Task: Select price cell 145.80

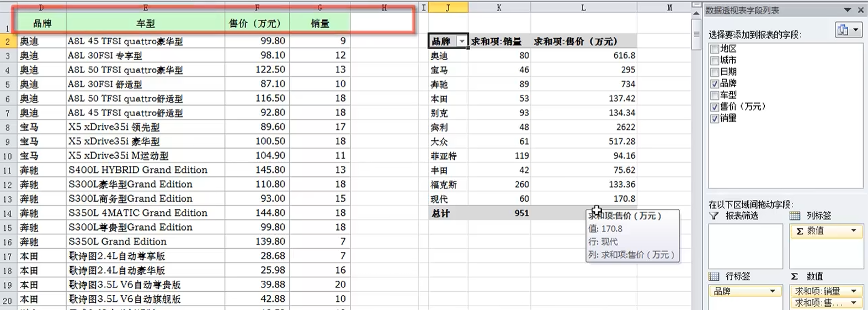Action: pyautogui.click(x=257, y=170)
